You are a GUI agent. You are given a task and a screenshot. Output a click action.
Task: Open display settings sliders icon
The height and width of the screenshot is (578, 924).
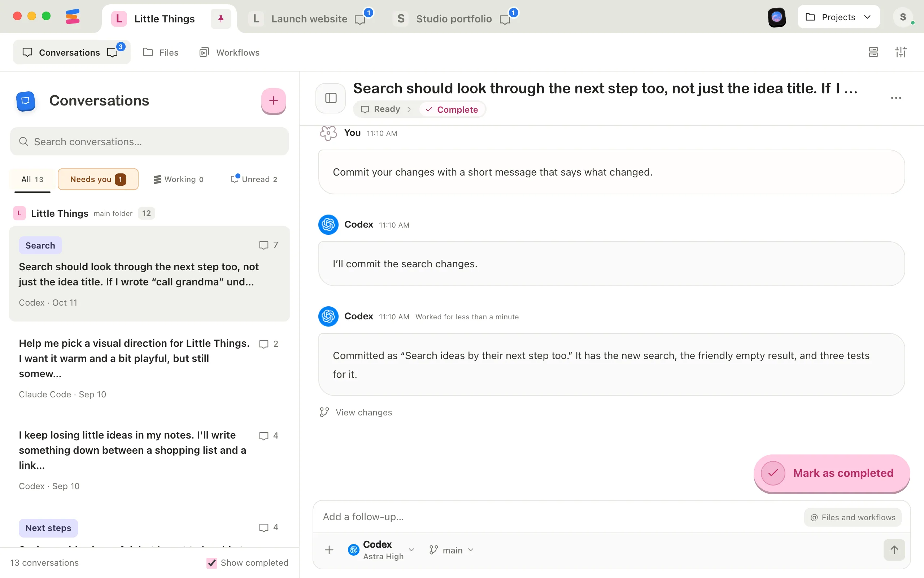tap(901, 52)
